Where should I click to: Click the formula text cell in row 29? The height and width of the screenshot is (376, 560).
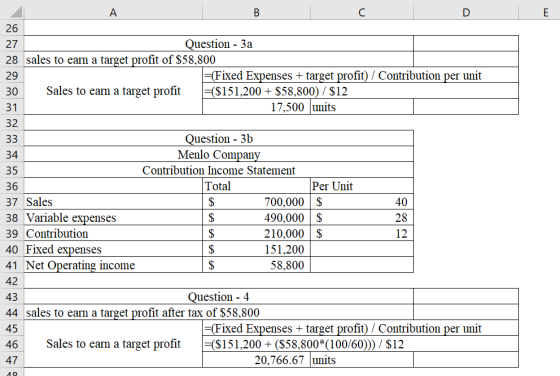pyautogui.click(x=360, y=75)
